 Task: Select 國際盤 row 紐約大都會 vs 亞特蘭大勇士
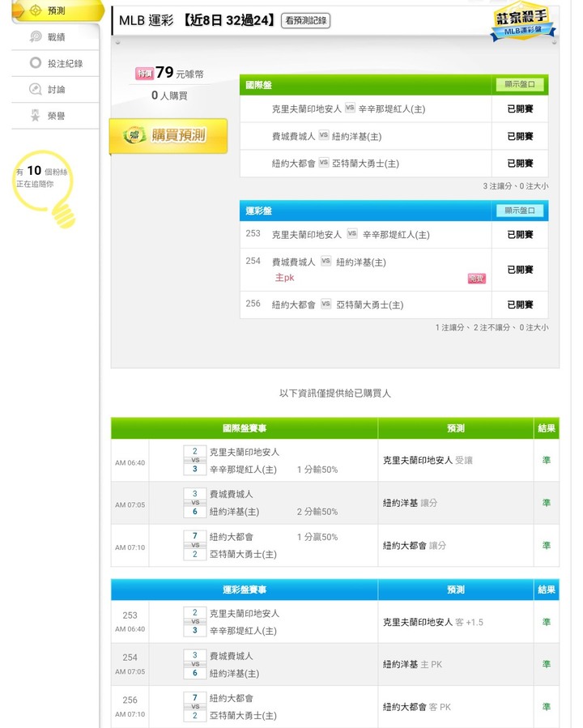[x=394, y=164]
